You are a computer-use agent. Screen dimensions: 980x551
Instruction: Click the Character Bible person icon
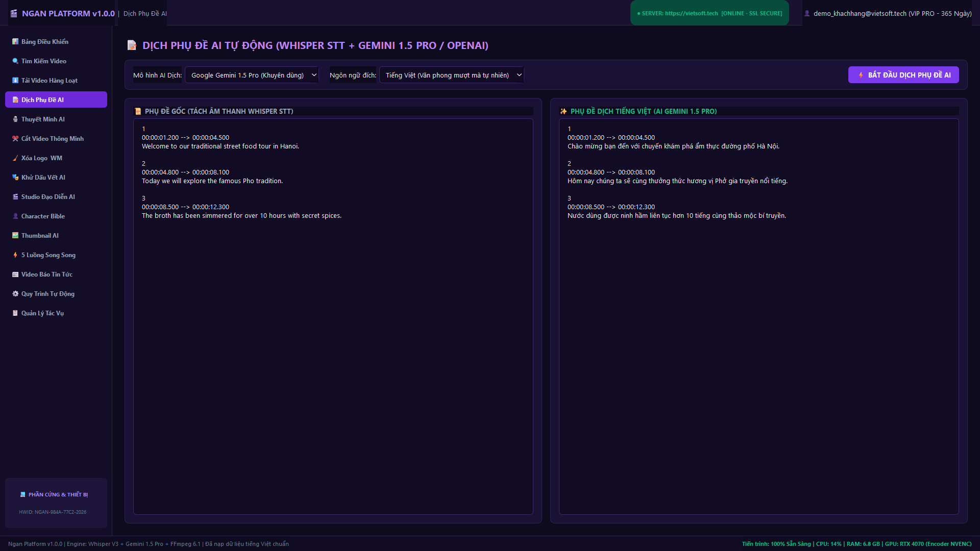(15, 216)
